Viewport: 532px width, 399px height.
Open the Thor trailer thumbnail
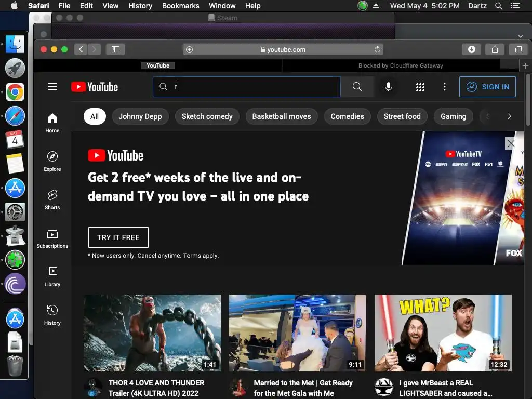point(152,333)
